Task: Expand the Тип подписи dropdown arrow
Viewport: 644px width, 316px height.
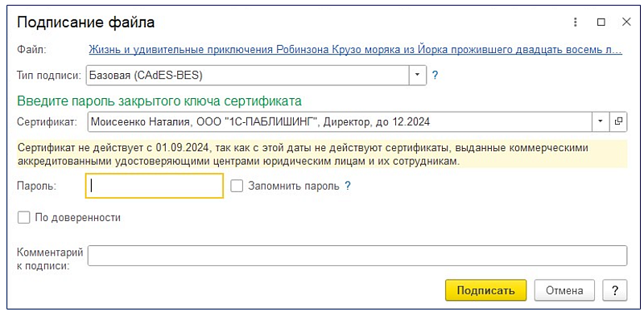Action: (418, 75)
